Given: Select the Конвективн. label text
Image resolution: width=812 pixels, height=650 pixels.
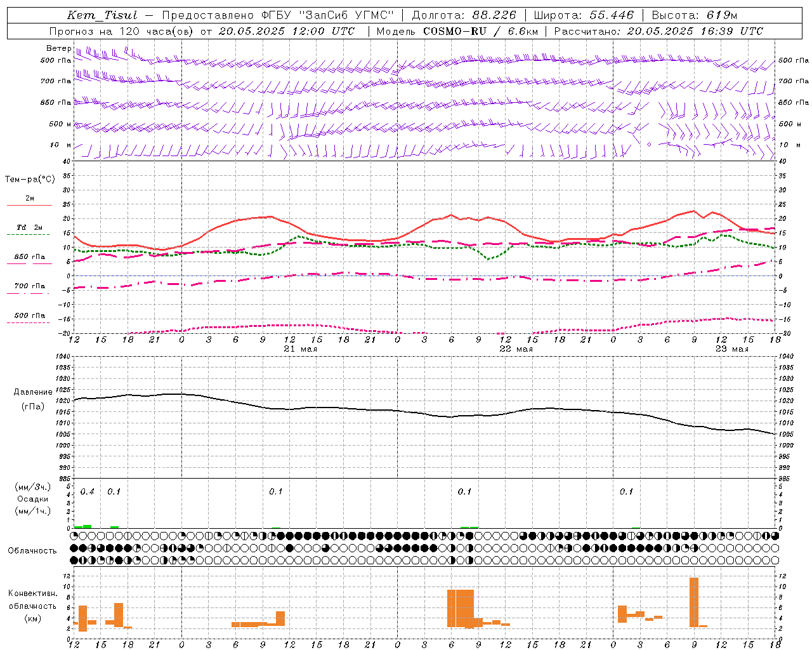Looking at the screenshot, I should coord(32,594).
